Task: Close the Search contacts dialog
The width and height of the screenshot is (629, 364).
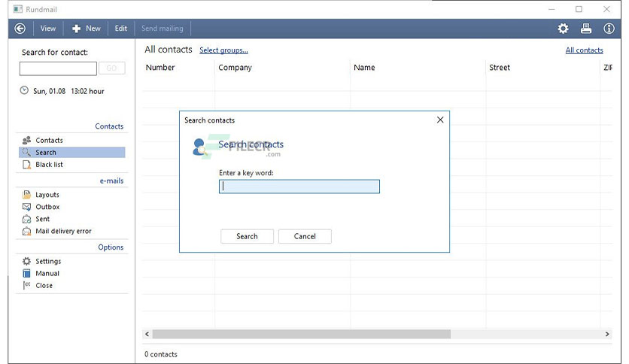Action: click(x=440, y=120)
